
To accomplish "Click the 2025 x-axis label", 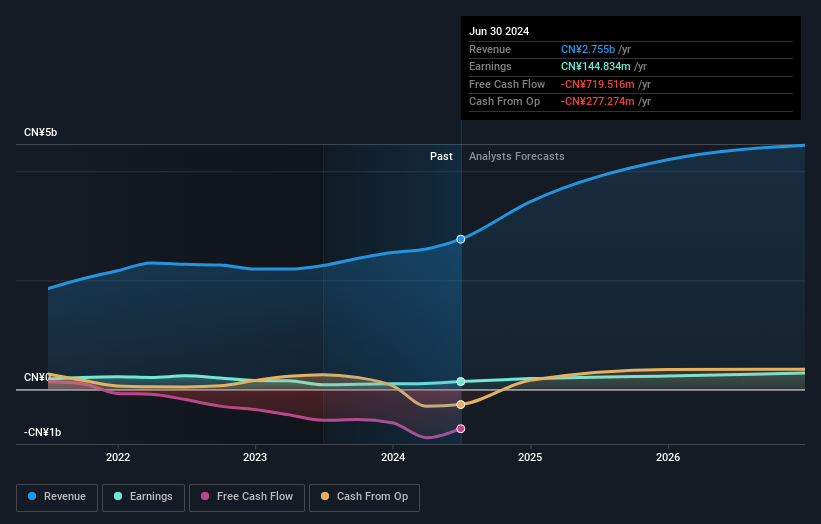I will [x=530, y=457].
